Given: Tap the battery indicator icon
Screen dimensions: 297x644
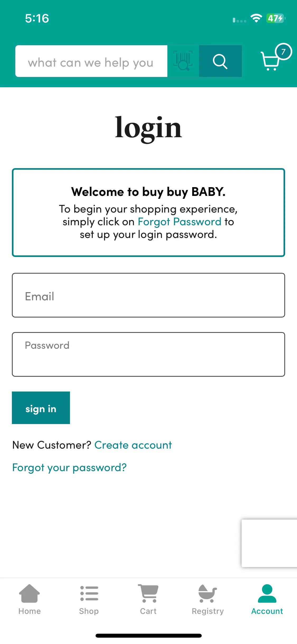Looking at the screenshot, I should (x=276, y=18).
